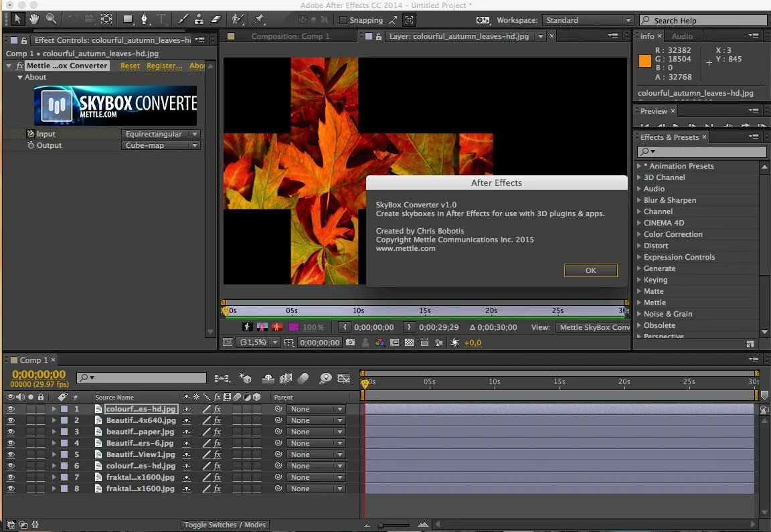The width and height of the screenshot is (771, 532).
Task: Switch to the Composition: Comp 1 tab
Action: coord(290,36)
